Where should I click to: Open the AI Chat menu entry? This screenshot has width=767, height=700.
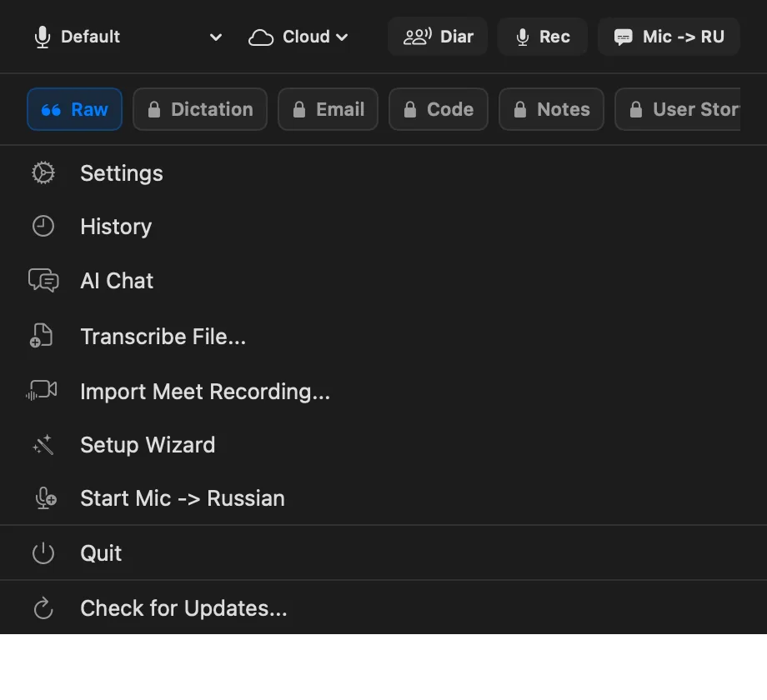click(383, 281)
